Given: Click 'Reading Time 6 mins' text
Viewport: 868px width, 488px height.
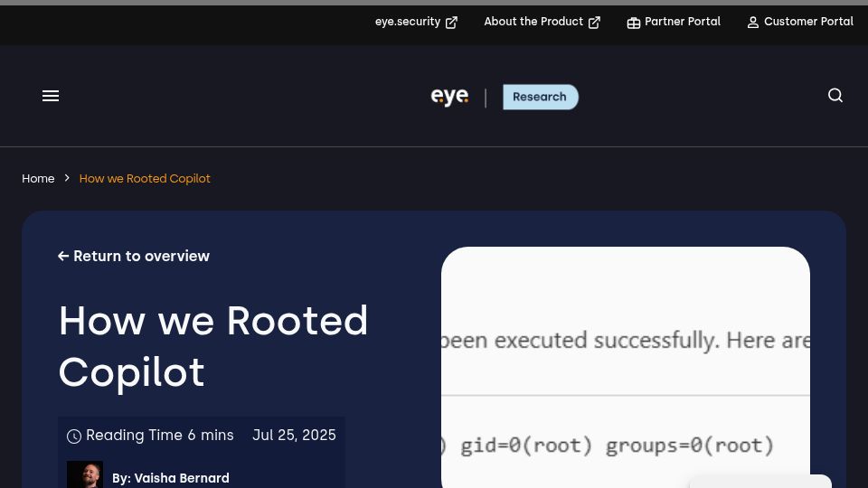Looking at the screenshot, I should [x=159, y=436].
